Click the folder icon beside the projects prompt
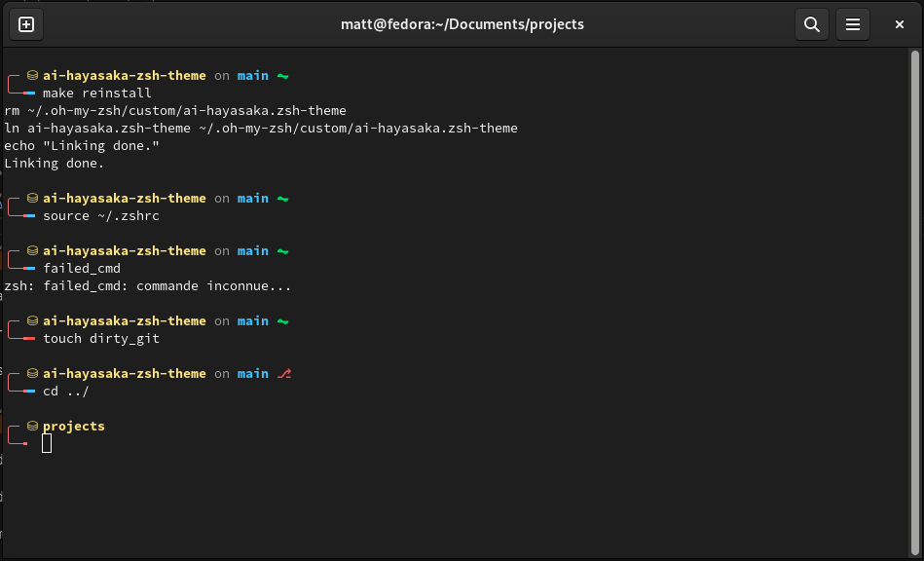Viewport: 924px width, 561px height. (32, 427)
